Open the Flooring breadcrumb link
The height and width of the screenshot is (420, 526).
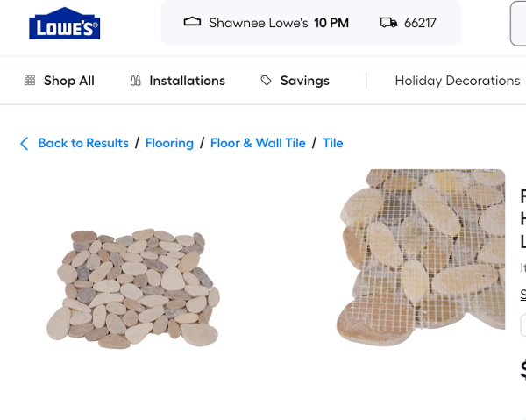pos(169,143)
